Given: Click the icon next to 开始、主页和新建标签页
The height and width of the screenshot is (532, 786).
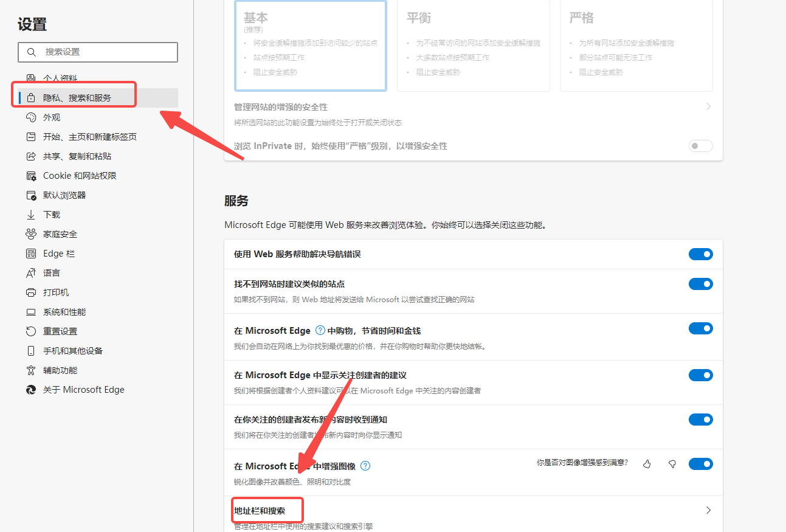Looking at the screenshot, I should [x=31, y=137].
